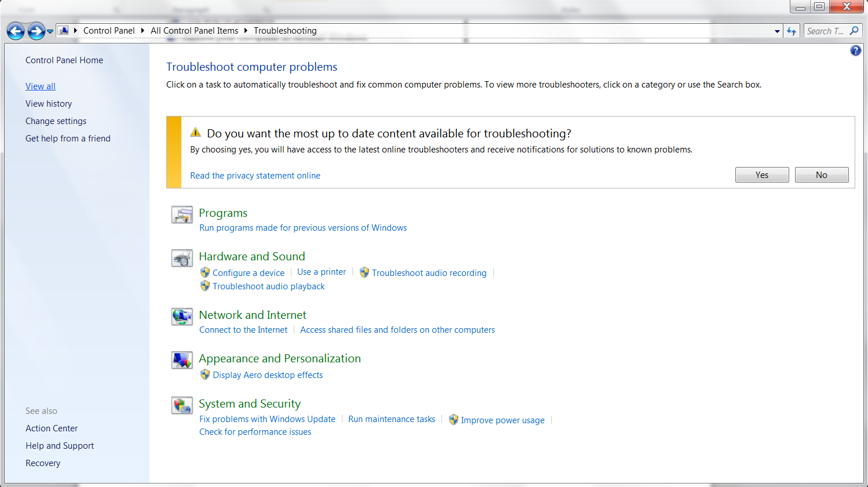Viewport: 868px width, 487px height.
Task: Launch Use a printer troubleshooter
Action: point(322,272)
